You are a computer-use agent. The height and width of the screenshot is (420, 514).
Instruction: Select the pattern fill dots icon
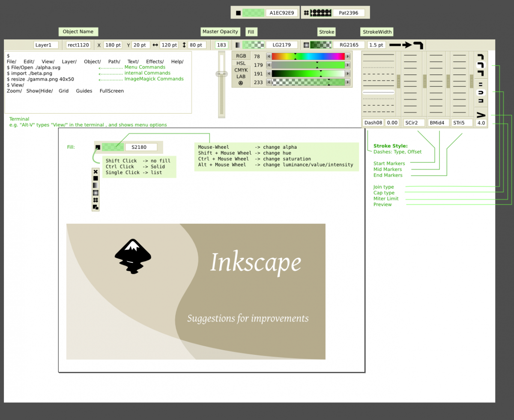[x=95, y=199]
